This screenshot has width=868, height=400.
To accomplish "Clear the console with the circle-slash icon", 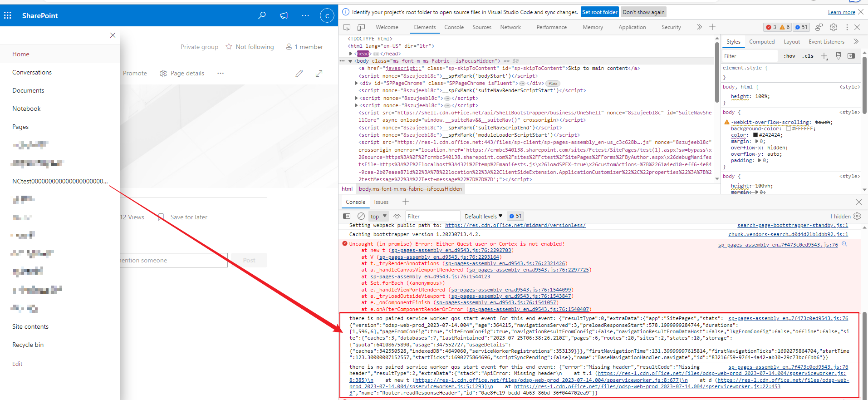I will point(361,216).
